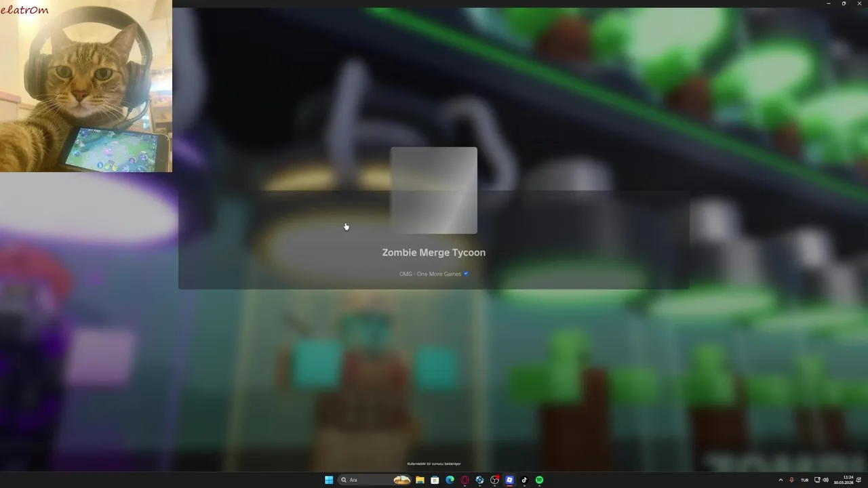The height and width of the screenshot is (488, 868).
Task: Restore down the Roblox window
Action: coord(844,3)
